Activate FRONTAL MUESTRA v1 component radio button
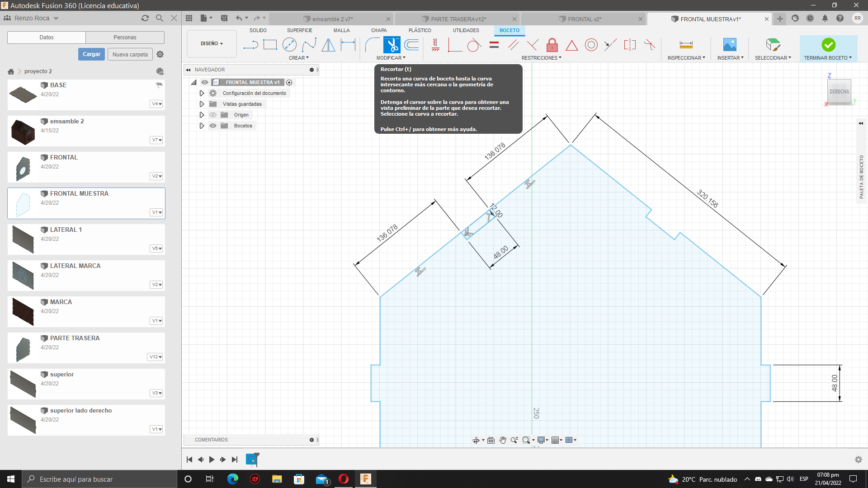Screen dimensions: 868x488 [289, 82]
